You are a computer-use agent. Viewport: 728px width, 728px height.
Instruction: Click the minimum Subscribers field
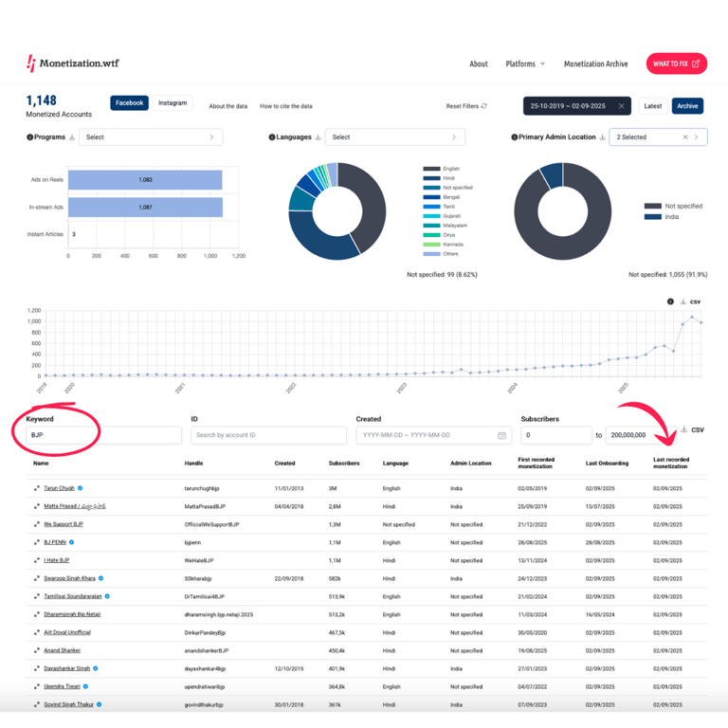(556, 435)
